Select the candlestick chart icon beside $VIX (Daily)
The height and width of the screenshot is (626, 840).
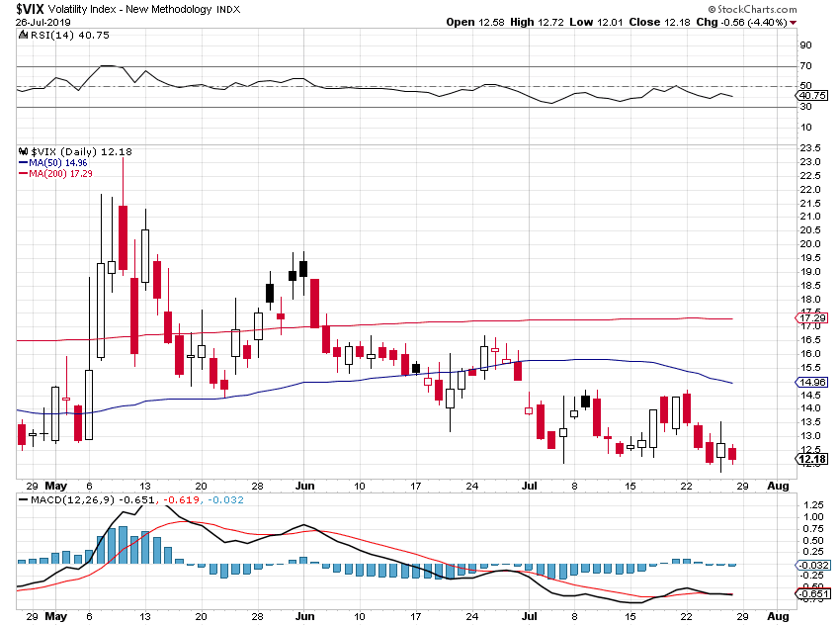coord(22,151)
